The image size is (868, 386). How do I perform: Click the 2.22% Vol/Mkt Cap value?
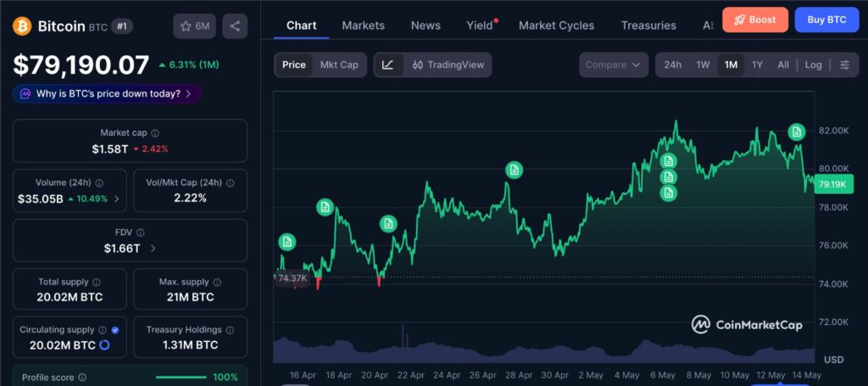(x=191, y=198)
